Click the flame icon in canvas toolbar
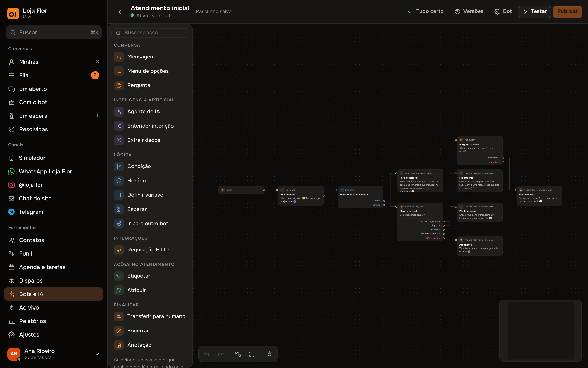Viewport: 588px width, 368px height. point(269,354)
